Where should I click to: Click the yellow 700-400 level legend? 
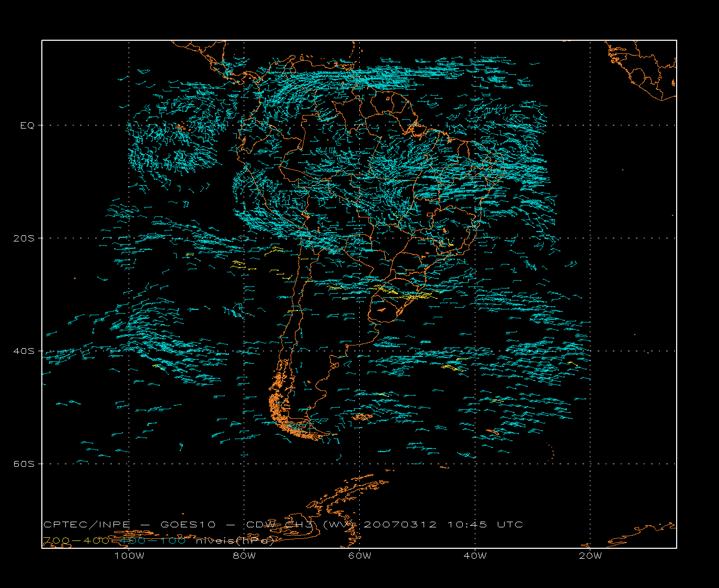coord(76,540)
